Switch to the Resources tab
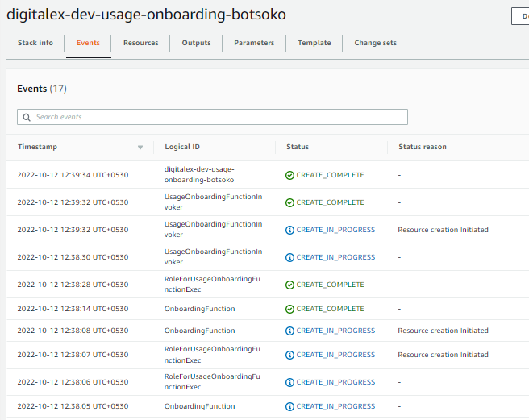This screenshot has width=529, height=420. (x=140, y=43)
